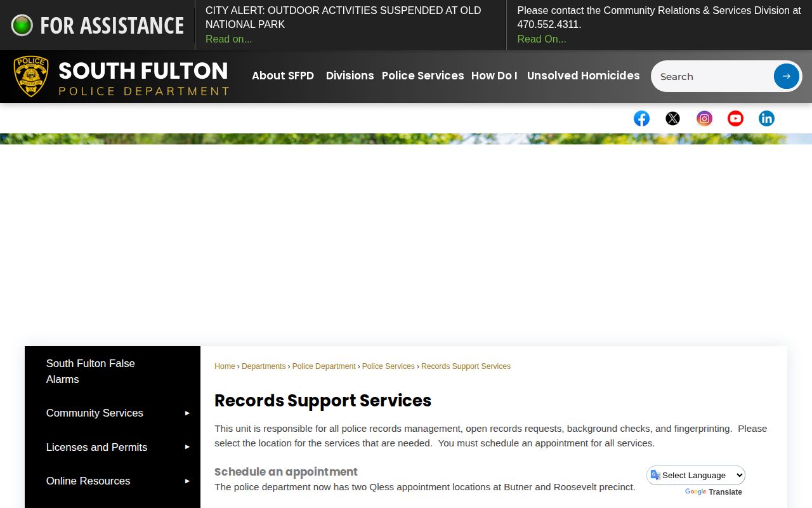The width and height of the screenshot is (812, 508).
Task: Open the Facebook social icon
Action: [641, 119]
